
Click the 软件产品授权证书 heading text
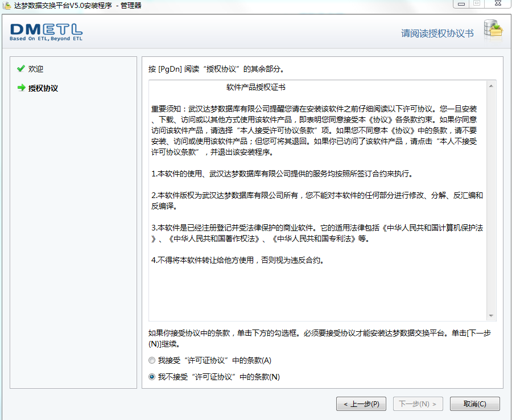[x=256, y=87]
